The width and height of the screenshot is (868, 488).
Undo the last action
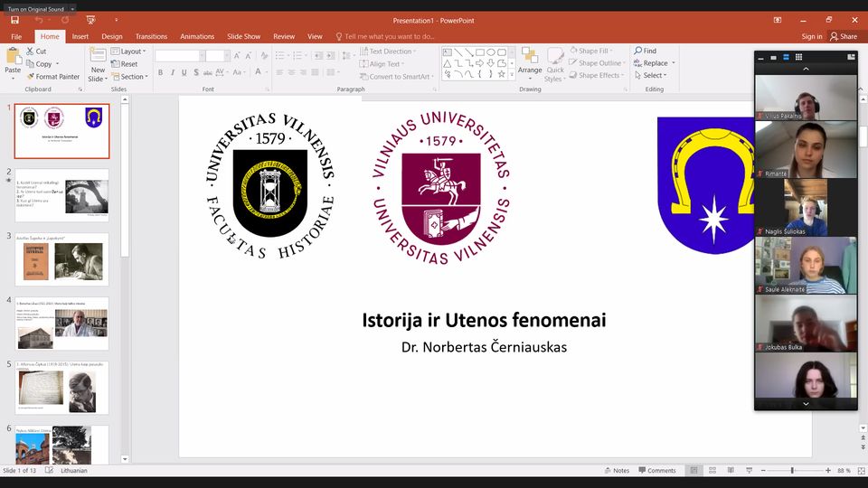(39, 20)
